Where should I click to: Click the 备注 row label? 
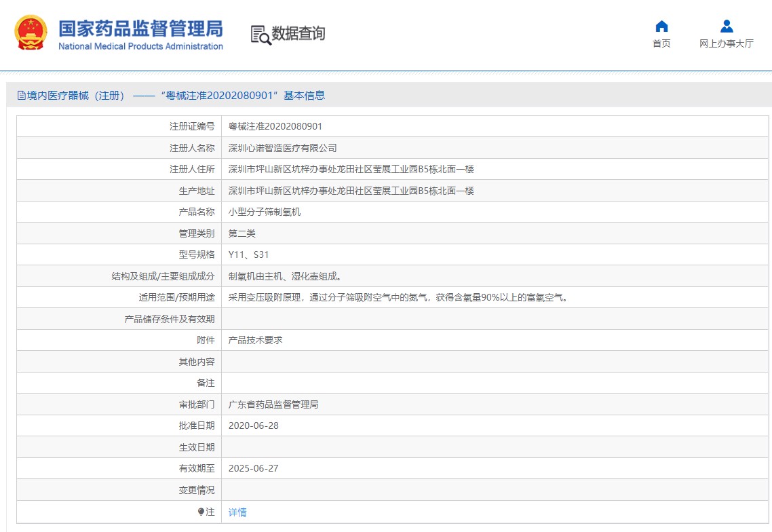click(206, 383)
